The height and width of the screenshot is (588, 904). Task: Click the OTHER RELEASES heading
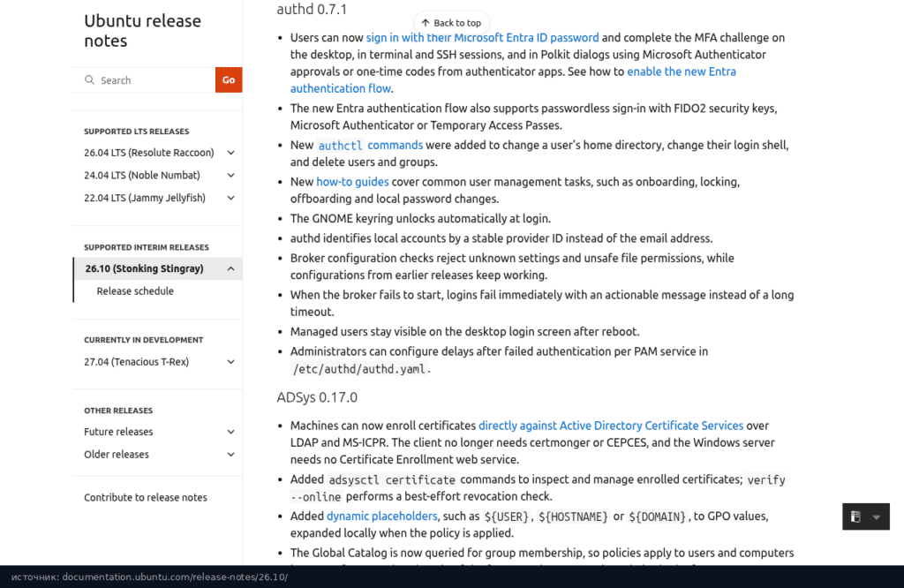[x=118, y=411]
